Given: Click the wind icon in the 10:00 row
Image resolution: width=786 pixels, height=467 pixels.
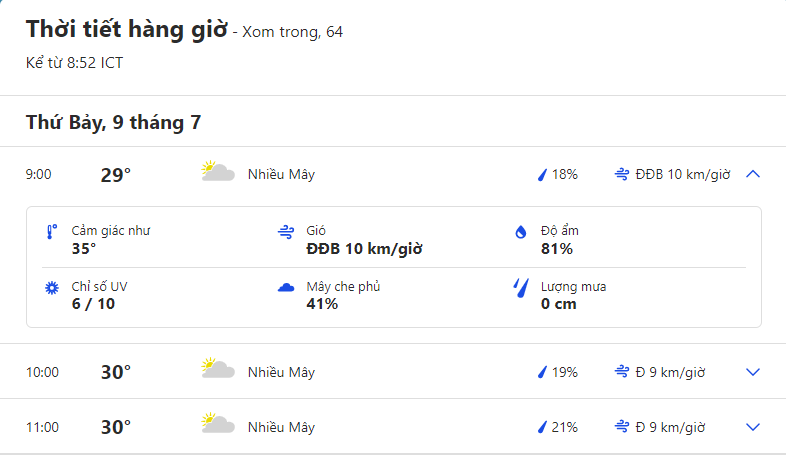Looking at the screenshot, I should tap(622, 372).
